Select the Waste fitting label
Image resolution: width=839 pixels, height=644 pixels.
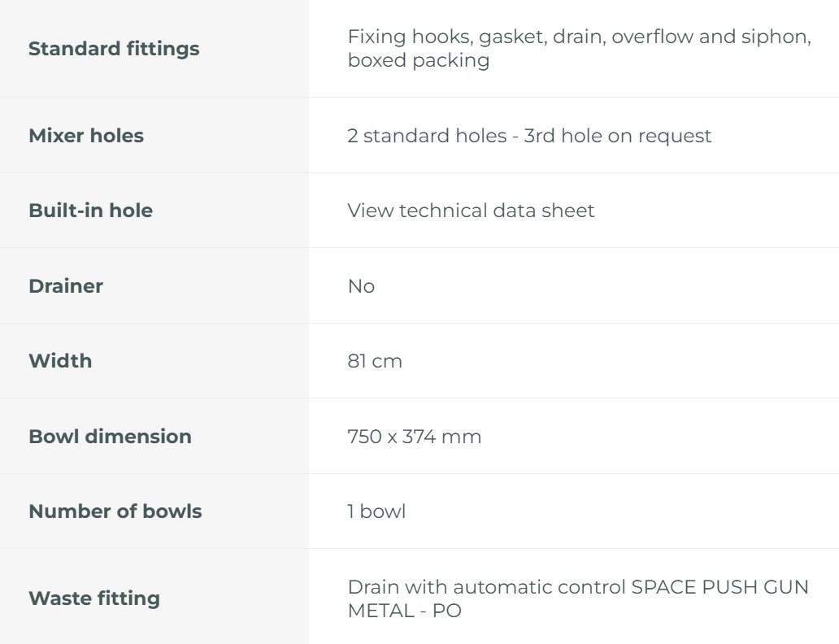point(94,598)
